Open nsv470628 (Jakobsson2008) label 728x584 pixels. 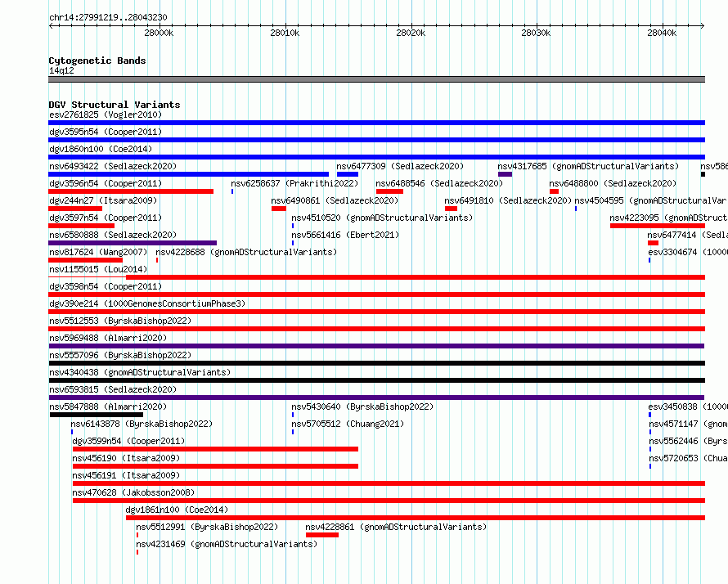pos(133,492)
